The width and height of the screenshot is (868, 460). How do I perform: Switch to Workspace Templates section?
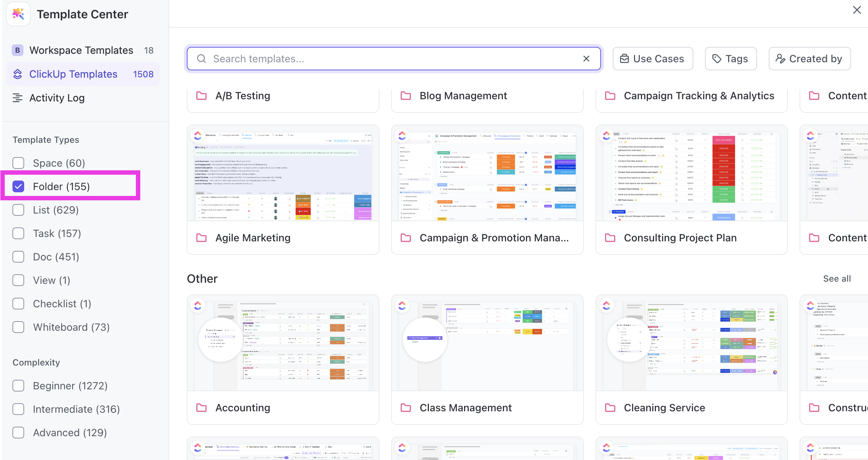pos(81,50)
